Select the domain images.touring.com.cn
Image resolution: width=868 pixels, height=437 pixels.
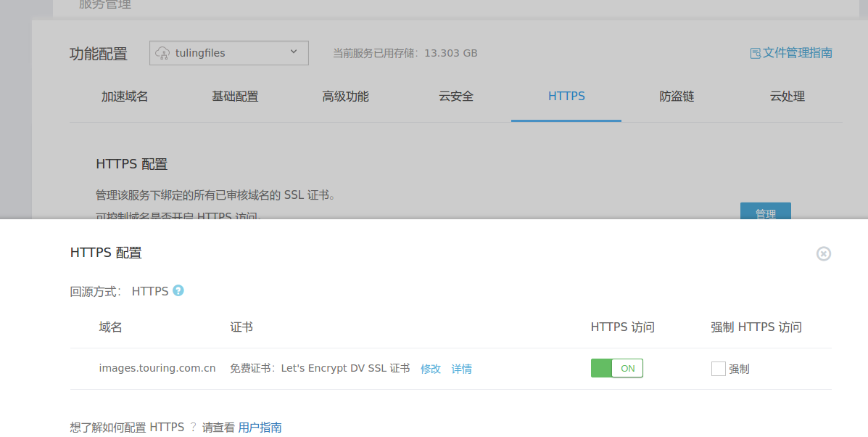click(157, 368)
